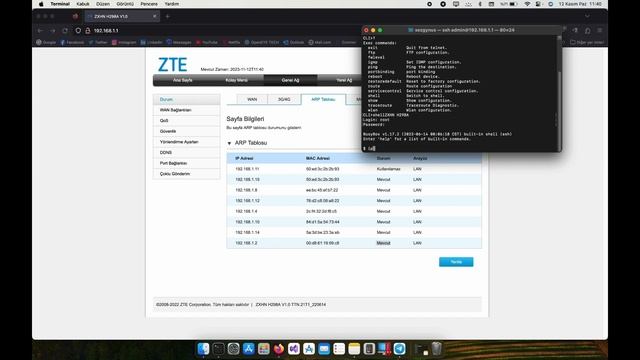Click the date and time in menu bar

coord(580,4)
